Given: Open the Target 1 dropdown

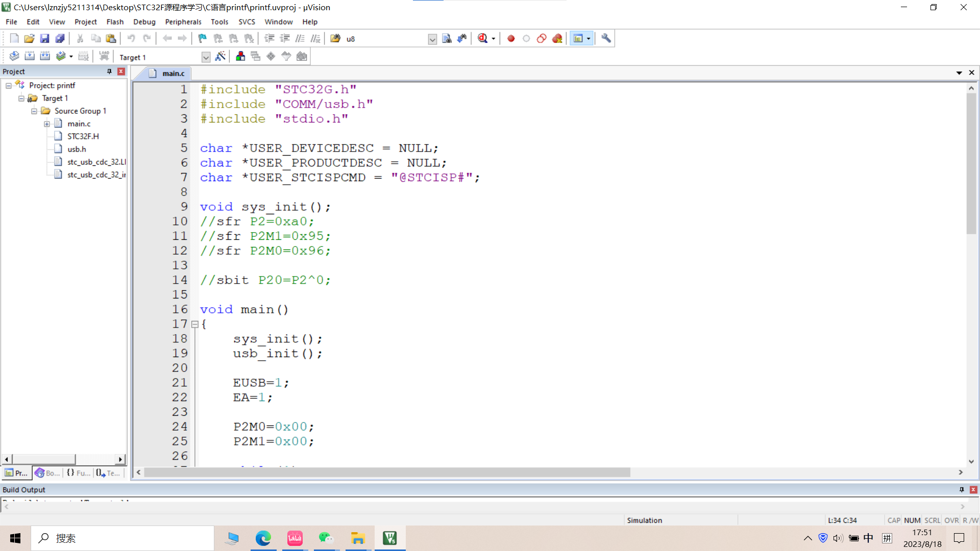Looking at the screenshot, I should coord(206,57).
